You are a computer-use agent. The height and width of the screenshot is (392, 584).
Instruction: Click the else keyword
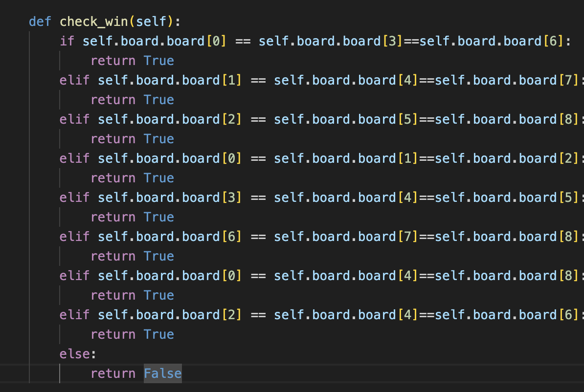[x=75, y=354]
